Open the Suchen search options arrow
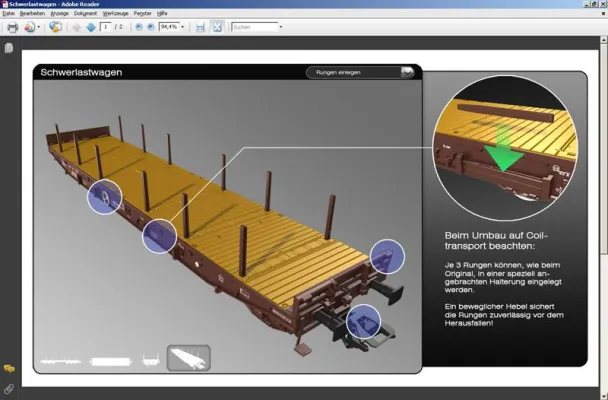This screenshot has width=608, height=400. point(279,27)
